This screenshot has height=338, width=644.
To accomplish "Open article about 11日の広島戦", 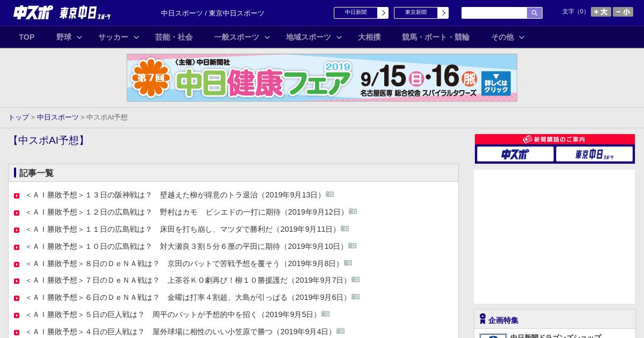I will coord(182,229).
